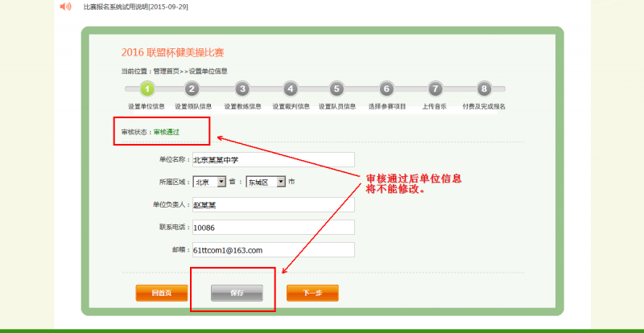Open step 5 circle 设置队员信息

click(336, 89)
